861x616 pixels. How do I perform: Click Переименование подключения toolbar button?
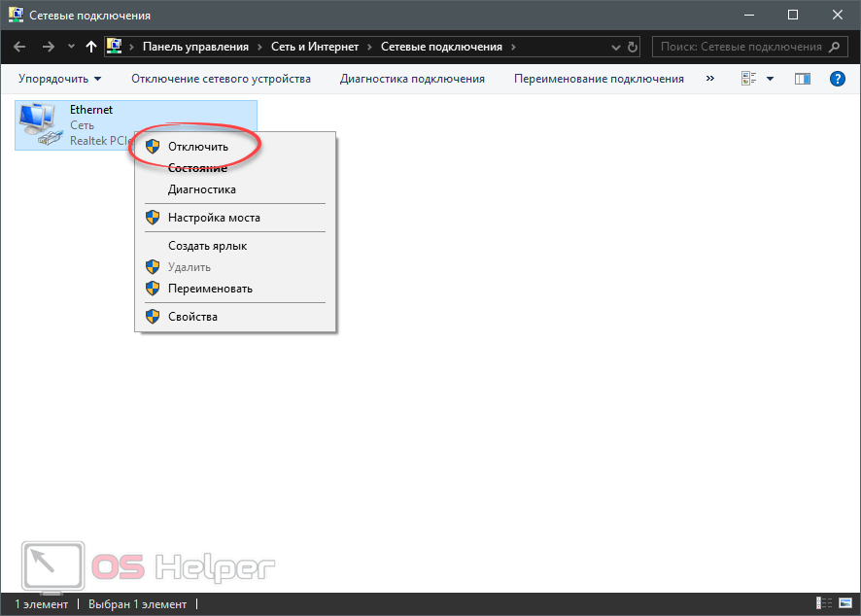[599, 79]
